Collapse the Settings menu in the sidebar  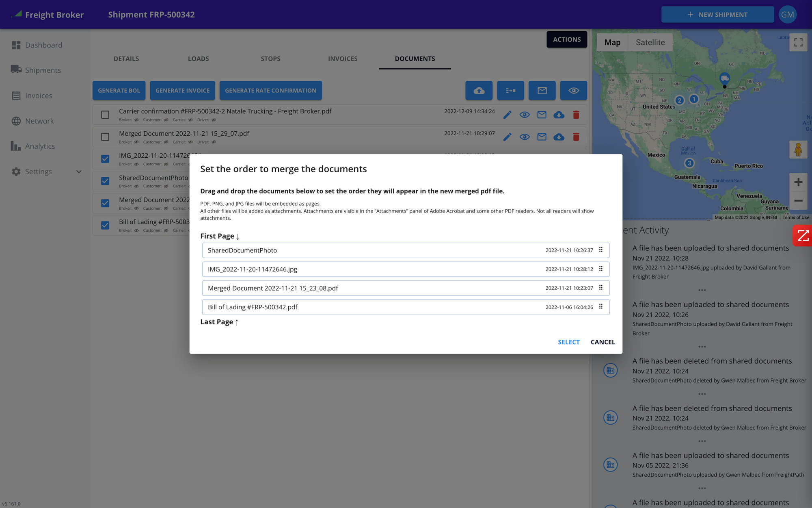pyautogui.click(x=79, y=172)
